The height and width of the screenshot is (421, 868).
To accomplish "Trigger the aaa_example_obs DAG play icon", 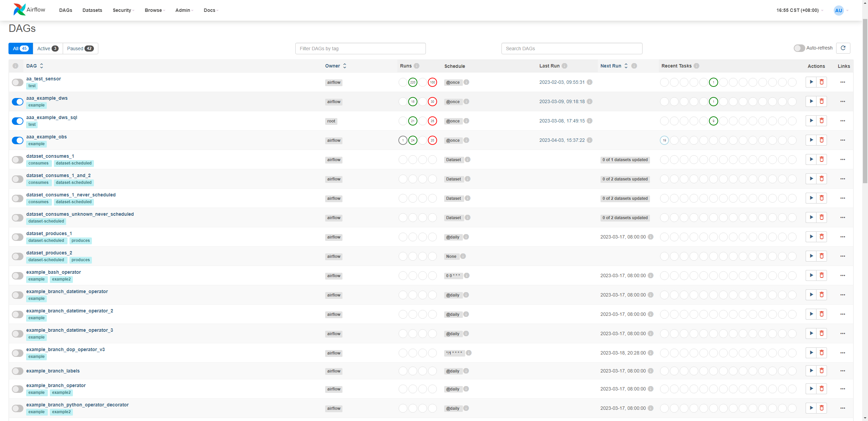I will (x=811, y=140).
